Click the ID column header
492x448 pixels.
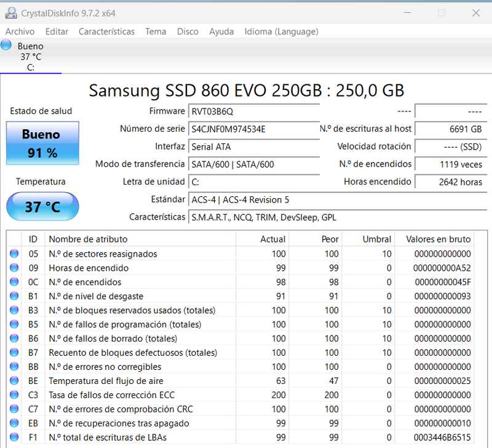33,239
